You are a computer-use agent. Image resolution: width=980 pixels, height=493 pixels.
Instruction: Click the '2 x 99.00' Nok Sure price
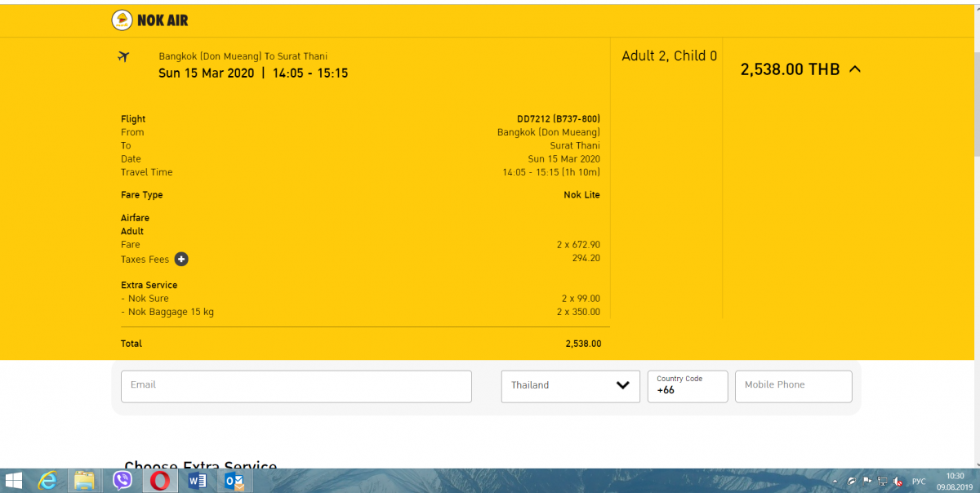(581, 299)
